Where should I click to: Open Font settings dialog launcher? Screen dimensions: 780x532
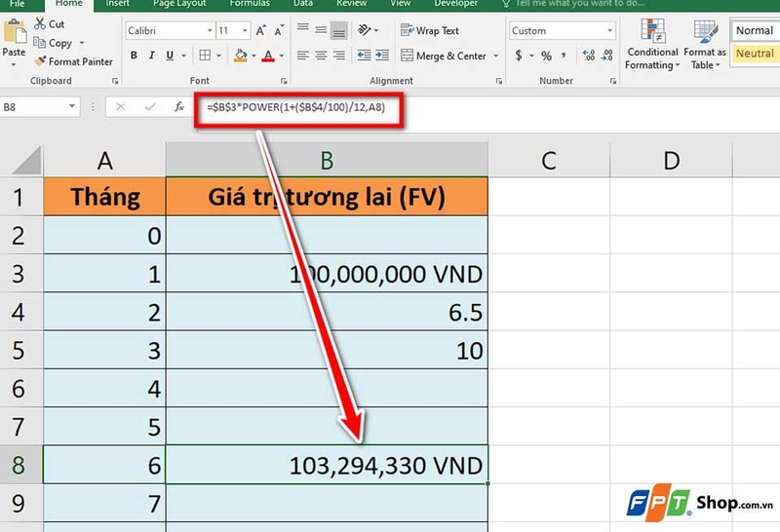[284, 81]
